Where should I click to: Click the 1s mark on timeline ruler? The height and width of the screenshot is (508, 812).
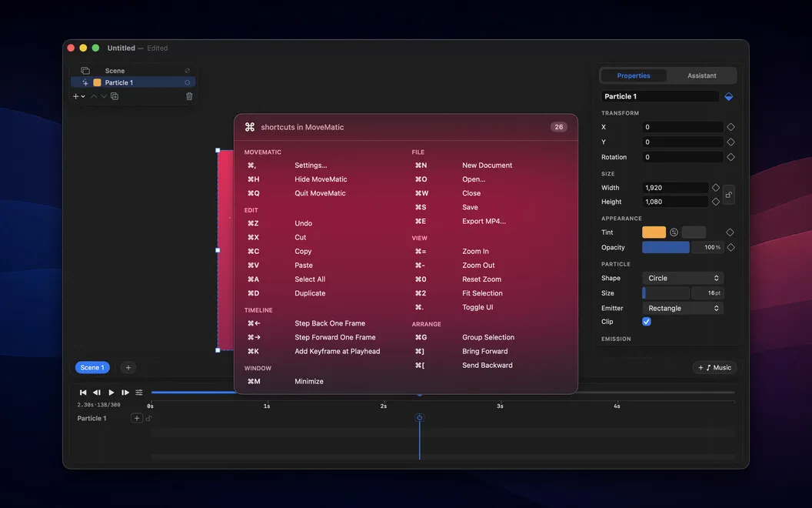click(267, 406)
